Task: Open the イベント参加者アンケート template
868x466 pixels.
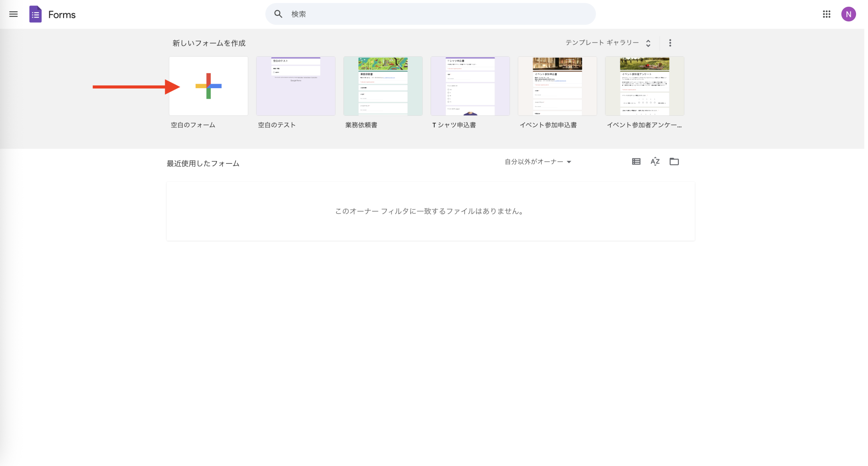Action: (x=644, y=86)
